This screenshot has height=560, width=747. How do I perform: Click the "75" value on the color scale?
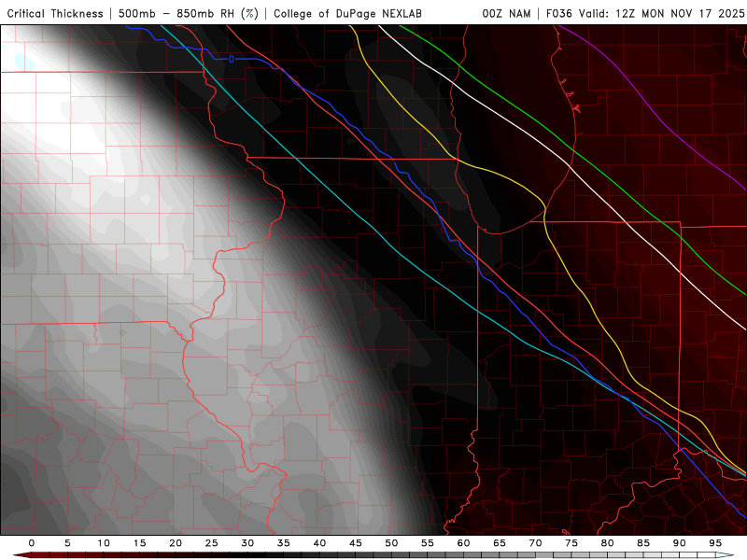point(571,543)
